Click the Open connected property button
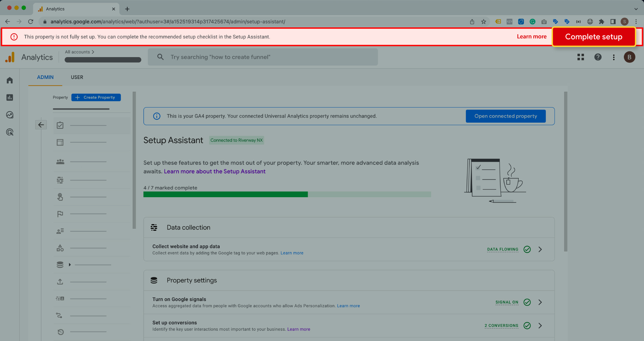 506,116
